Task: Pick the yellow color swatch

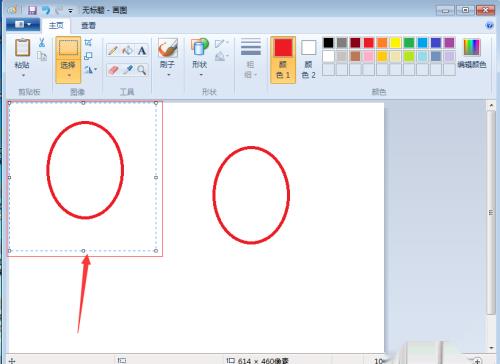Action: pyautogui.click(x=395, y=43)
